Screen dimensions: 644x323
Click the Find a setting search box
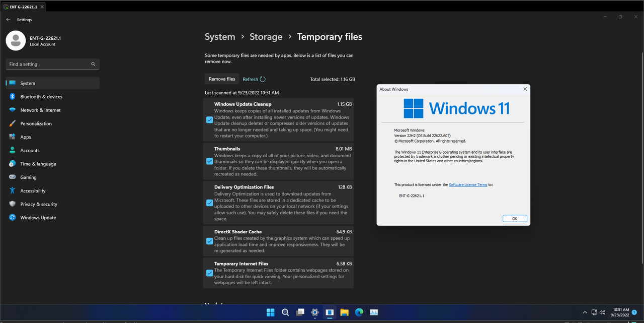(x=52, y=64)
